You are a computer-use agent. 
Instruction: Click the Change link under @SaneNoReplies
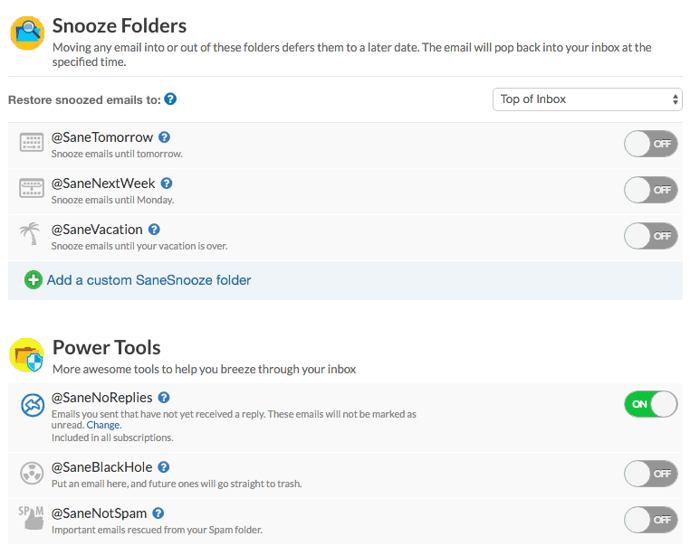(x=103, y=425)
